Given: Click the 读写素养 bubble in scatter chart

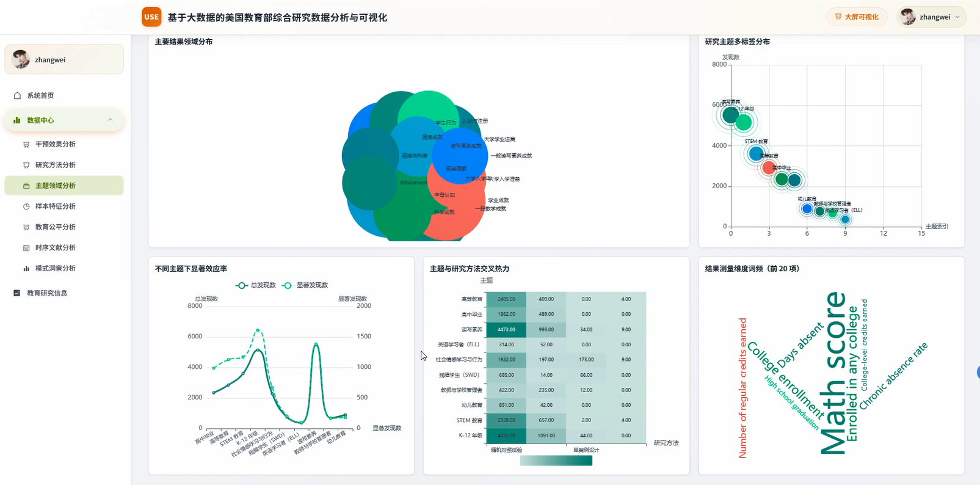Looking at the screenshot, I should click(x=730, y=114).
